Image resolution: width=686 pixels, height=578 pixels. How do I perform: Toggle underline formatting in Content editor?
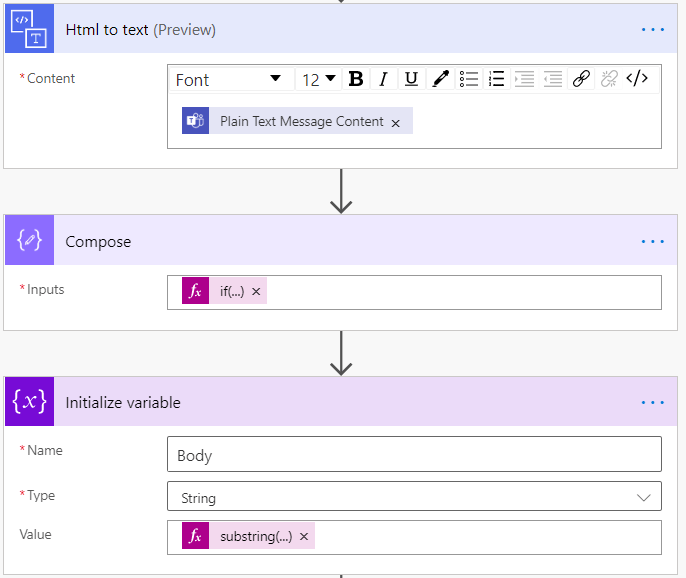pyautogui.click(x=411, y=80)
